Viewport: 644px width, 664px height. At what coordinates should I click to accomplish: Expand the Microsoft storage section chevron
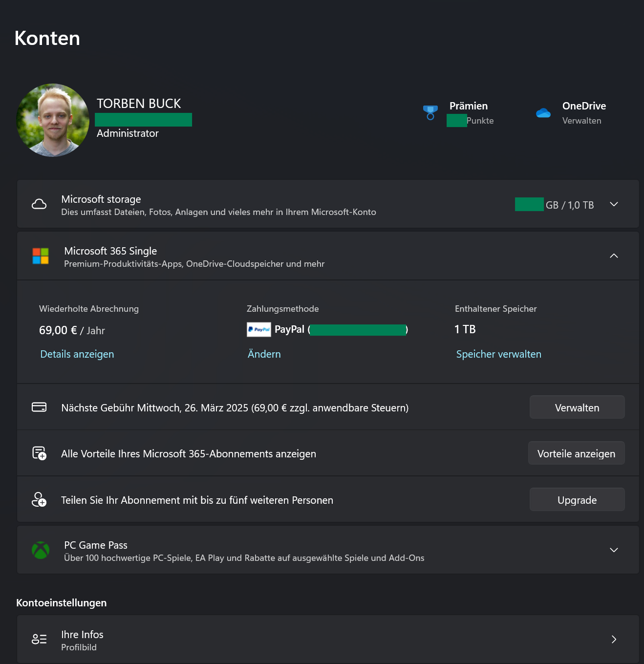pos(614,204)
